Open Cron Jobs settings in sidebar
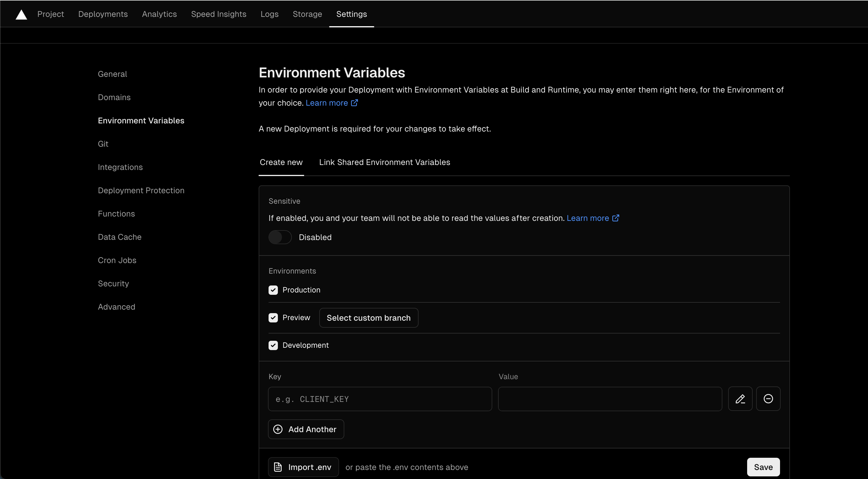The height and width of the screenshot is (479, 868). tap(117, 260)
